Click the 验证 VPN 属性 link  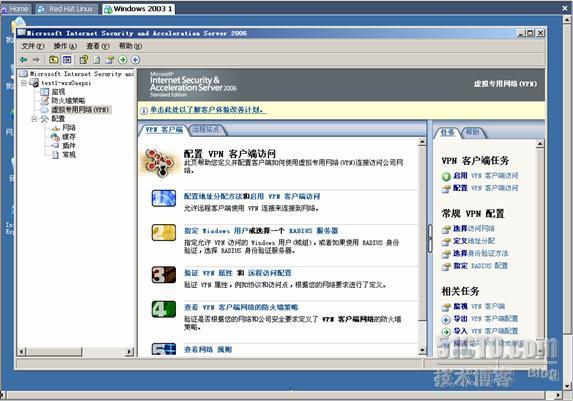coord(208,273)
